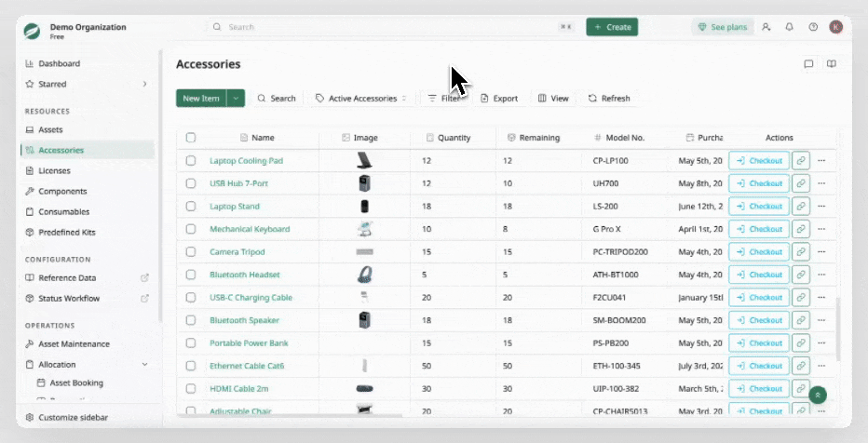The image size is (868, 443).
Task: Click the New Item button
Action: click(x=201, y=98)
